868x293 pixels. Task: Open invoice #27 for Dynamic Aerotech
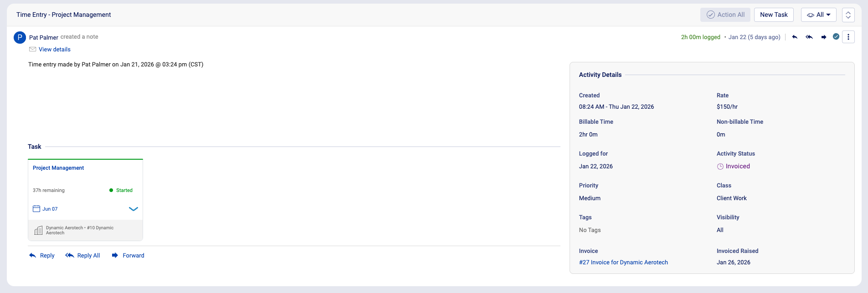click(x=623, y=263)
